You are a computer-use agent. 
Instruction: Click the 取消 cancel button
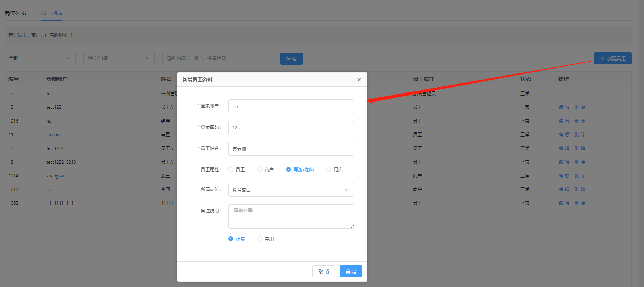coord(324,271)
